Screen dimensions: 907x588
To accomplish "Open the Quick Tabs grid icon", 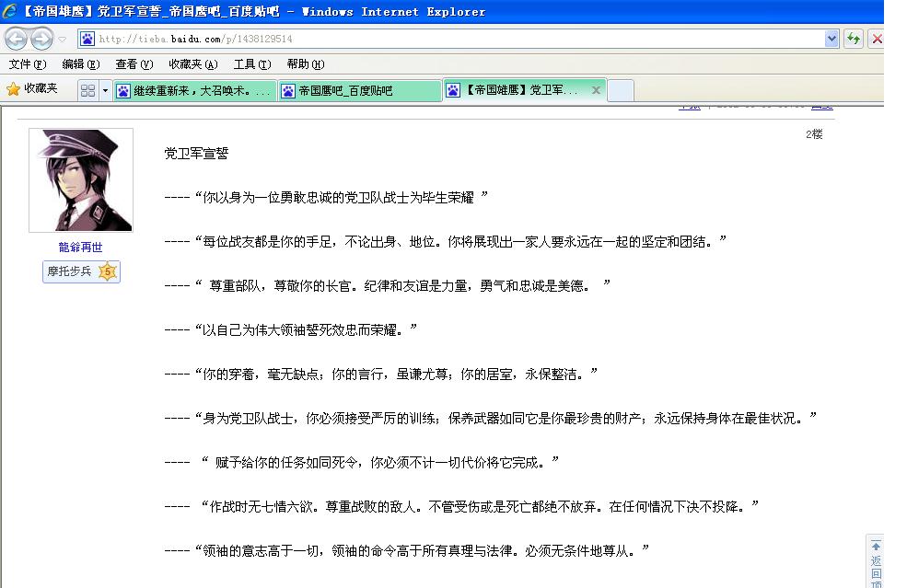I will click(x=87, y=90).
